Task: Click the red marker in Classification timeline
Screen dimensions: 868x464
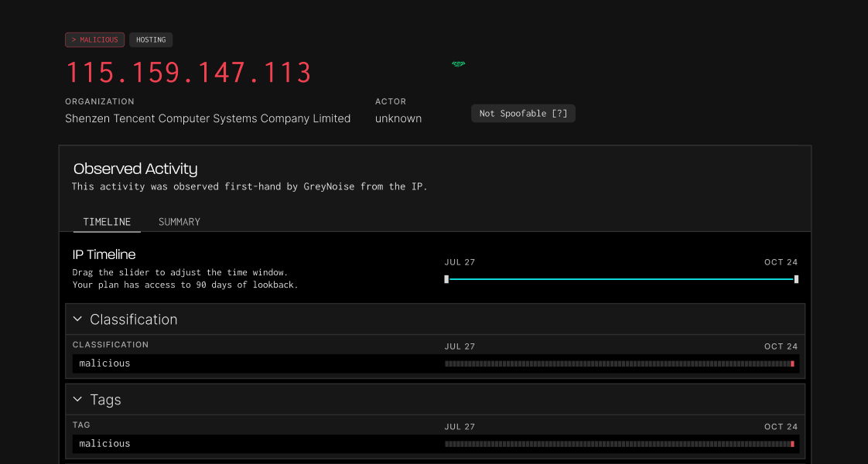Action: (793, 364)
